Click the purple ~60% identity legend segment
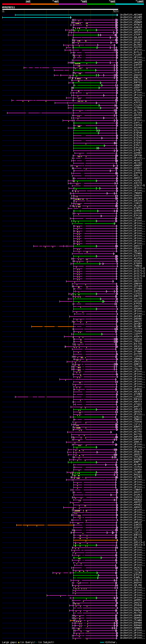The image size is (146, 644). (73, 4)
